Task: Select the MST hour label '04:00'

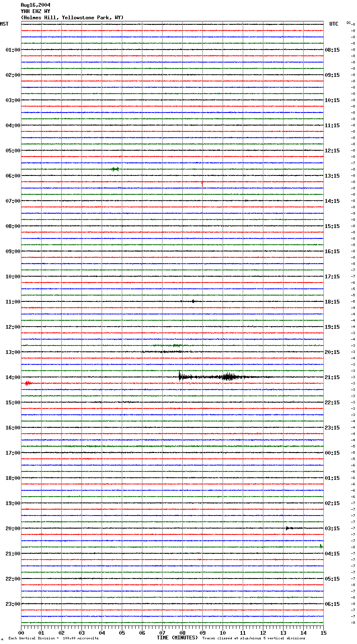Action: (13, 126)
